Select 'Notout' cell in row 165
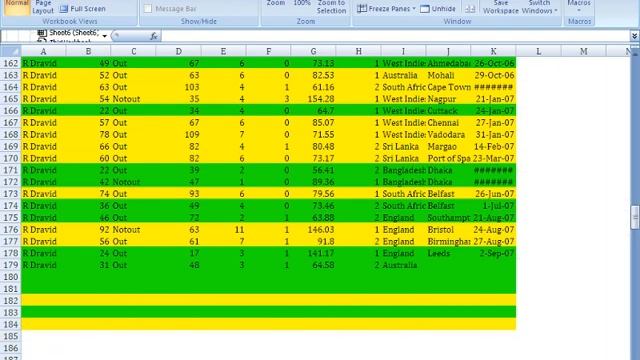The height and width of the screenshot is (360, 640). tap(133, 99)
